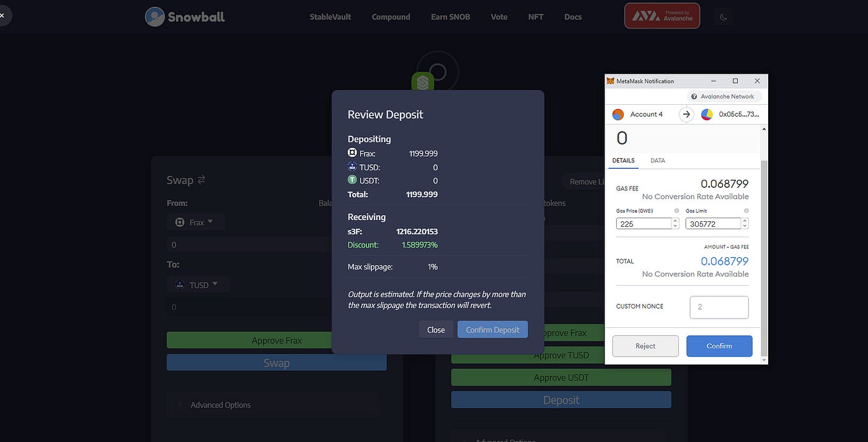Click the blue Deposit button
868x442 pixels.
pyautogui.click(x=561, y=400)
